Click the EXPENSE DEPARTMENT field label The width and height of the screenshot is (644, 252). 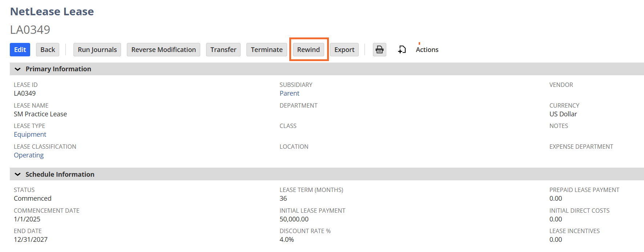(x=581, y=147)
